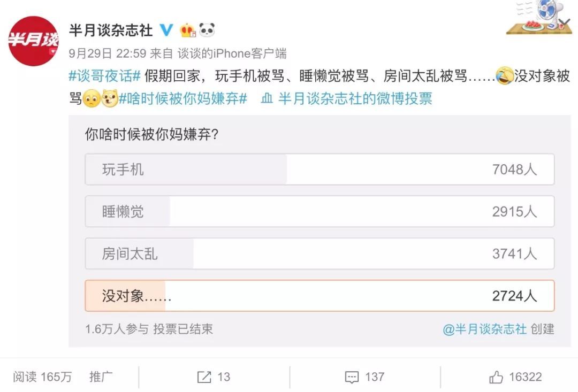Image resolution: width=578 pixels, height=392 pixels.
Task: Click the 玩手机 poll progress bar
Action: [187, 168]
